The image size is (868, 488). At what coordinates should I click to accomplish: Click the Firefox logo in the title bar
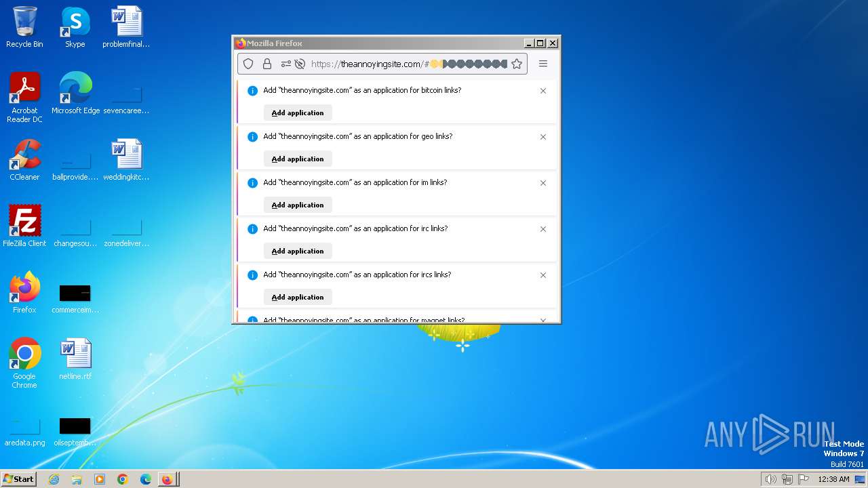pyautogui.click(x=241, y=43)
